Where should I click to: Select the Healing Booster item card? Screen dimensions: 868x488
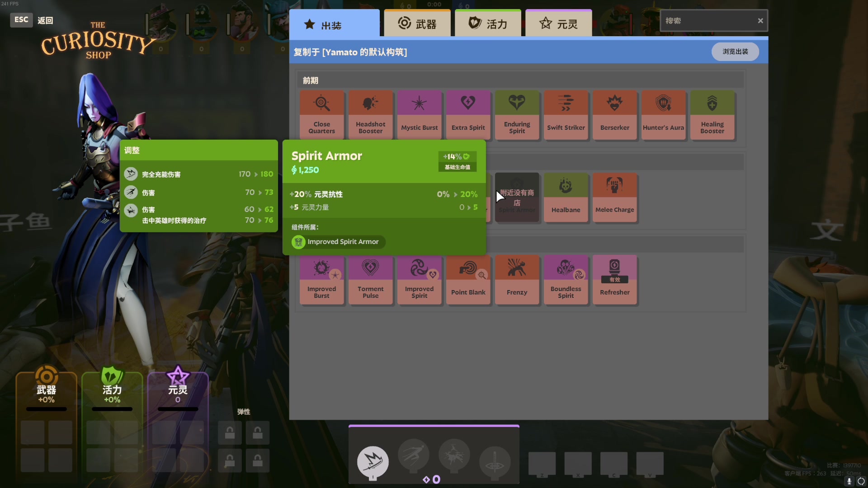(712, 115)
